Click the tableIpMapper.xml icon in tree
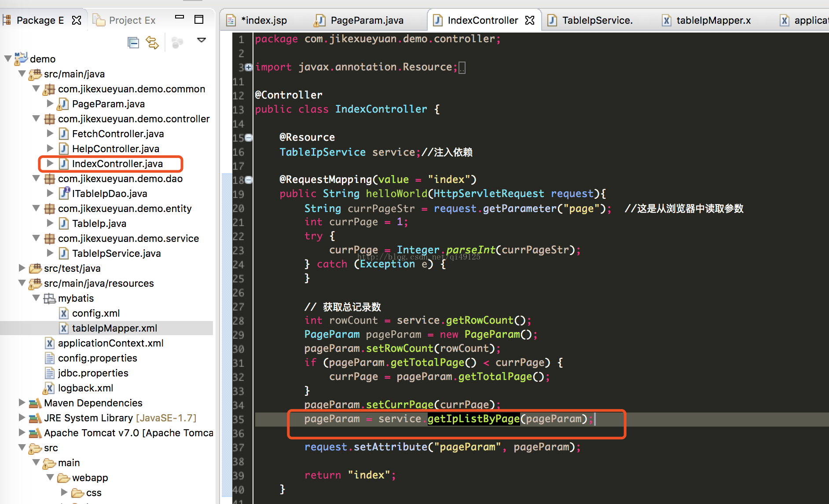Screen dimensions: 829x504 [x=64, y=328]
